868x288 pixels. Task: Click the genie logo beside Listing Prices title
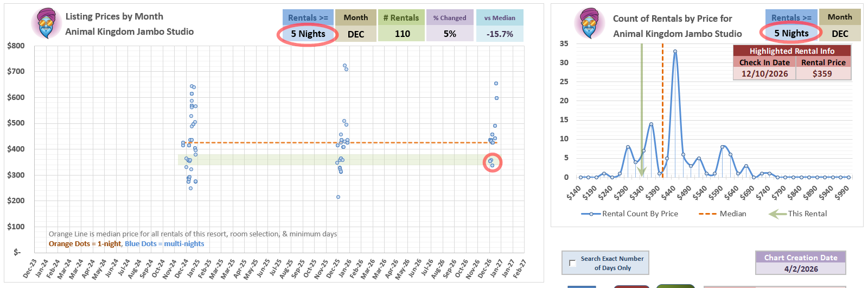[x=47, y=23]
